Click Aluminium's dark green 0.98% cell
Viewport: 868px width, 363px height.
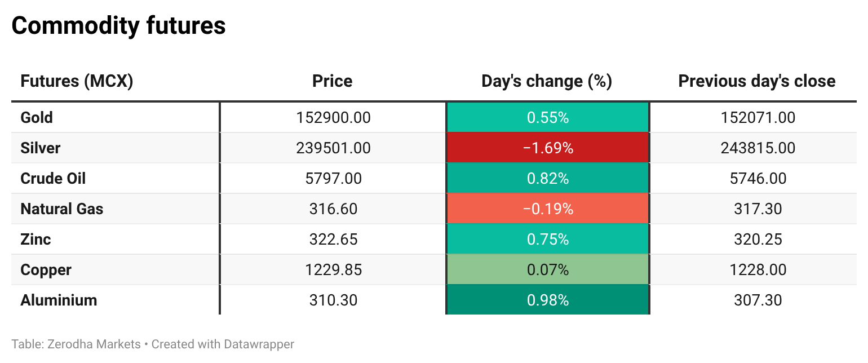[547, 300]
